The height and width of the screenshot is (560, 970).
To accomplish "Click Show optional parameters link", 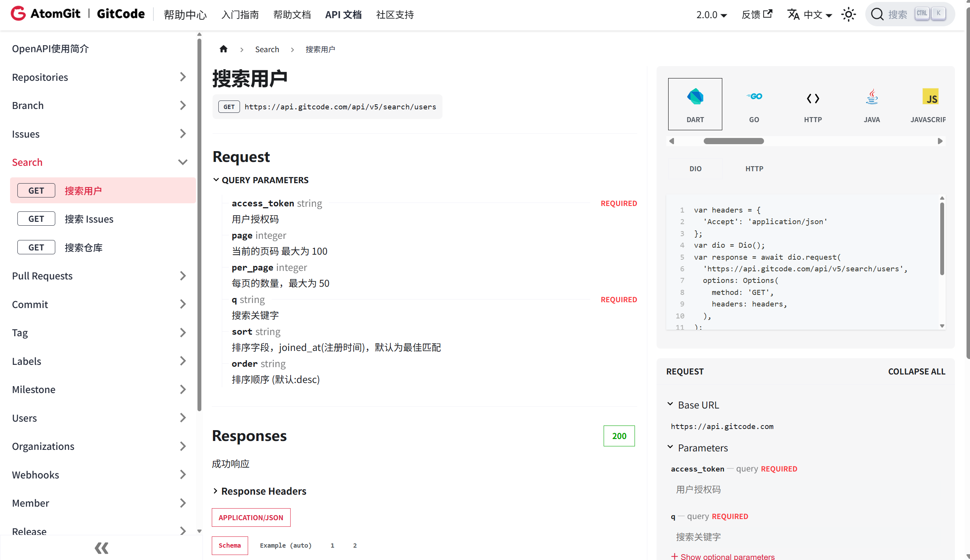I will [x=723, y=556].
